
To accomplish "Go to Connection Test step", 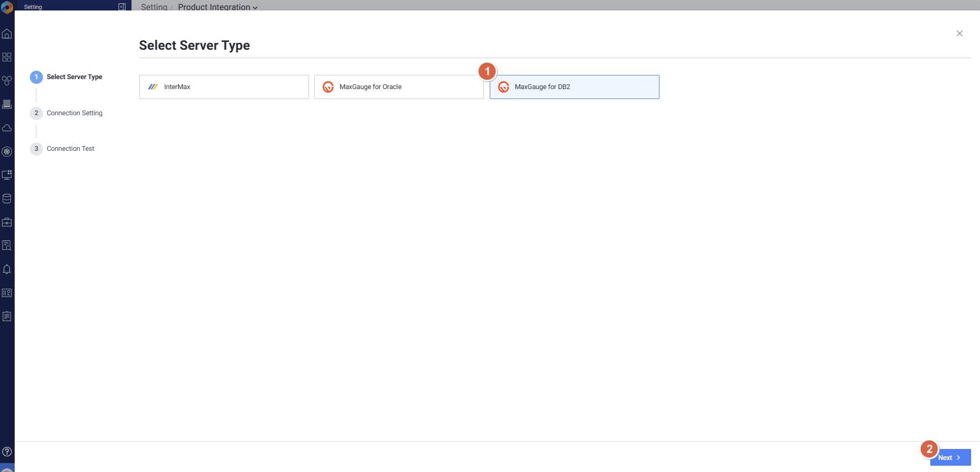I will [x=70, y=149].
